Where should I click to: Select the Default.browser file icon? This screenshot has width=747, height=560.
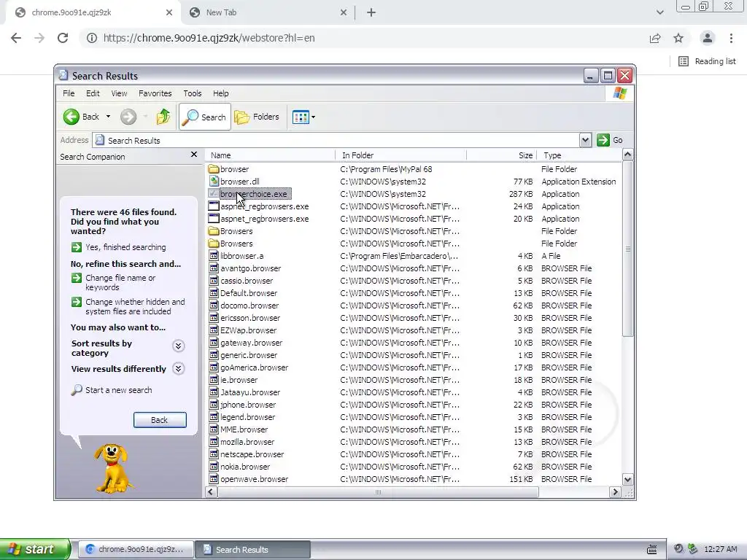[x=214, y=293]
